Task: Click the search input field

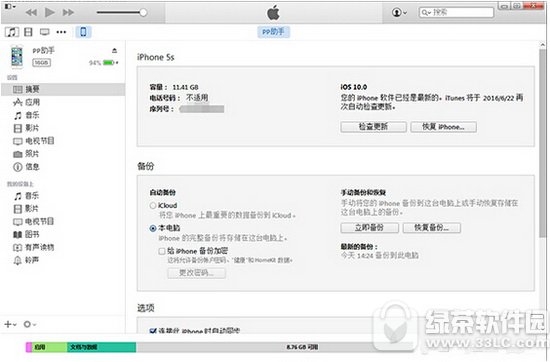Action: (456, 12)
